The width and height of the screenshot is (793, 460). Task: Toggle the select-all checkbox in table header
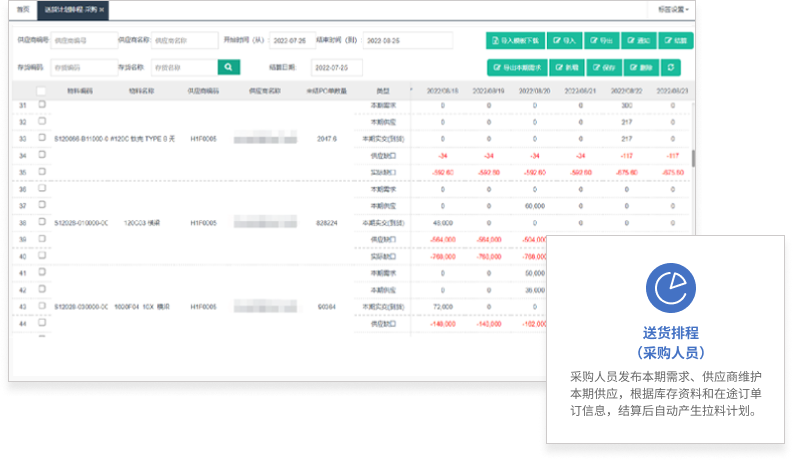pos(42,90)
